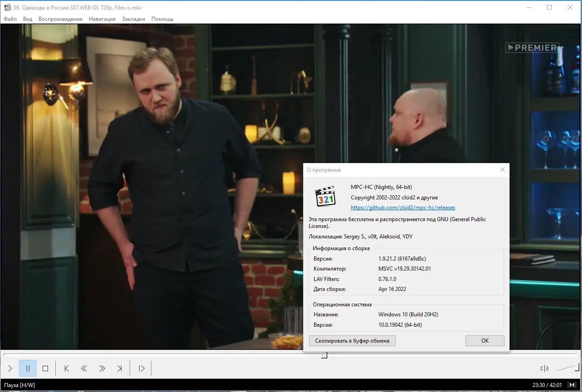Open the Воспроизведение menu
This screenshot has width=582, height=392.
(x=60, y=19)
